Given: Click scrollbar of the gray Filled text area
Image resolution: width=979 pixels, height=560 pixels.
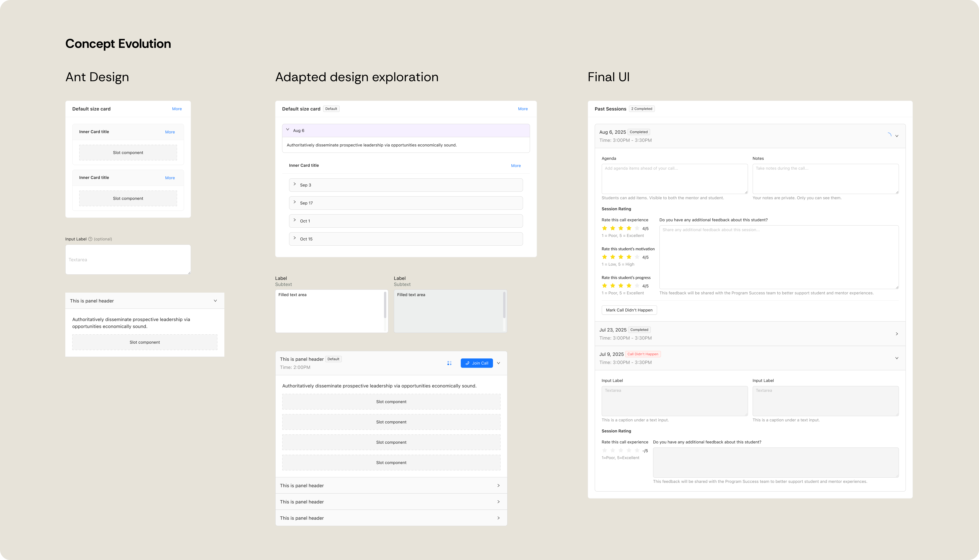Looking at the screenshot, I should pyautogui.click(x=504, y=305).
